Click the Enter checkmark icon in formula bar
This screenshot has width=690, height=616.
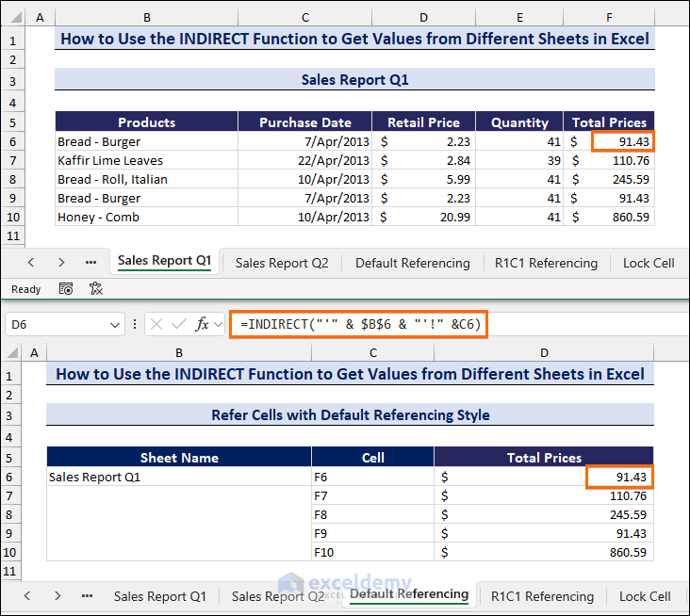(x=179, y=324)
